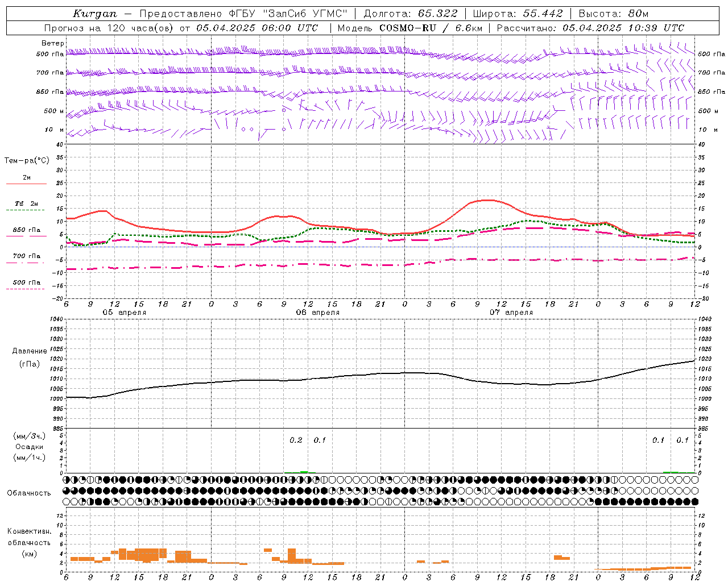
Task: Click the left 500 гПа wind level label
Action: (50, 55)
